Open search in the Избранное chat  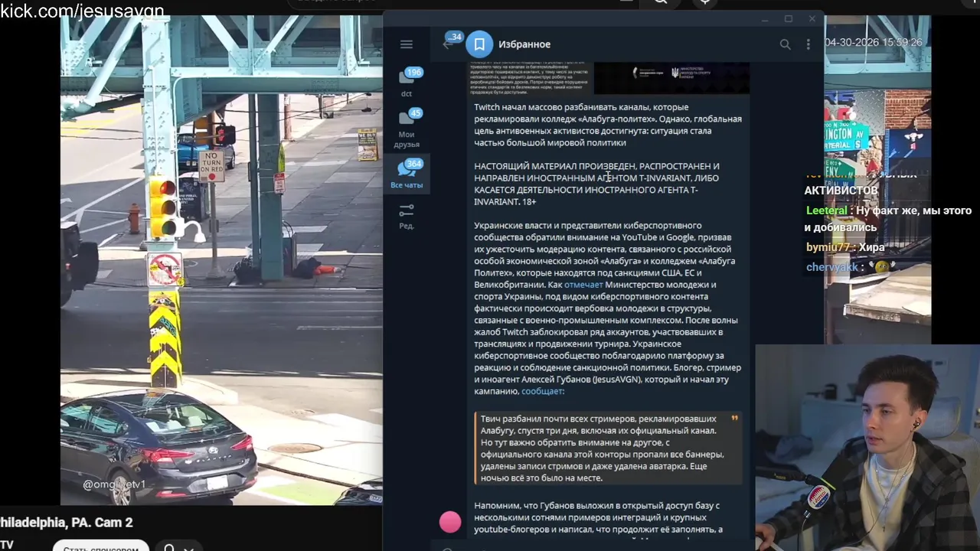[785, 44]
